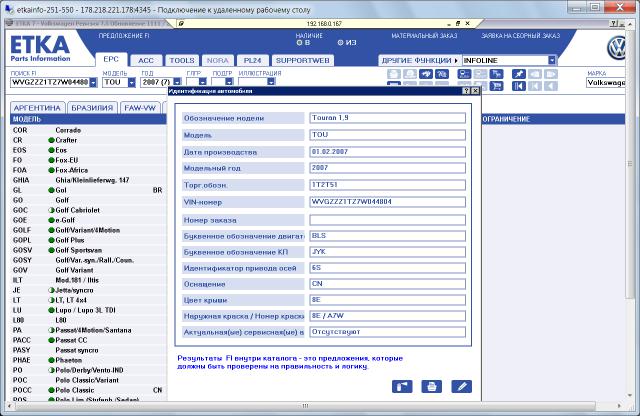640x416 pixels.
Task: Open the АРГЕНТИНА market tab
Action: pos(37,108)
